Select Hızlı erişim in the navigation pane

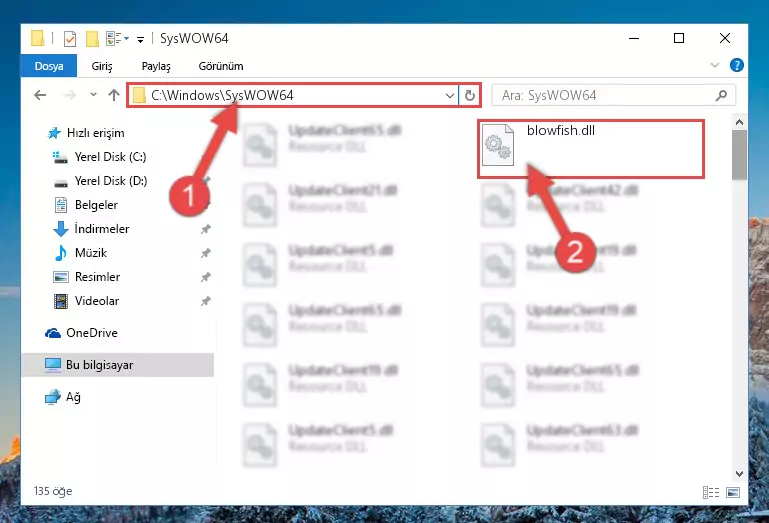pyautogui.click(x=85, y=133)
